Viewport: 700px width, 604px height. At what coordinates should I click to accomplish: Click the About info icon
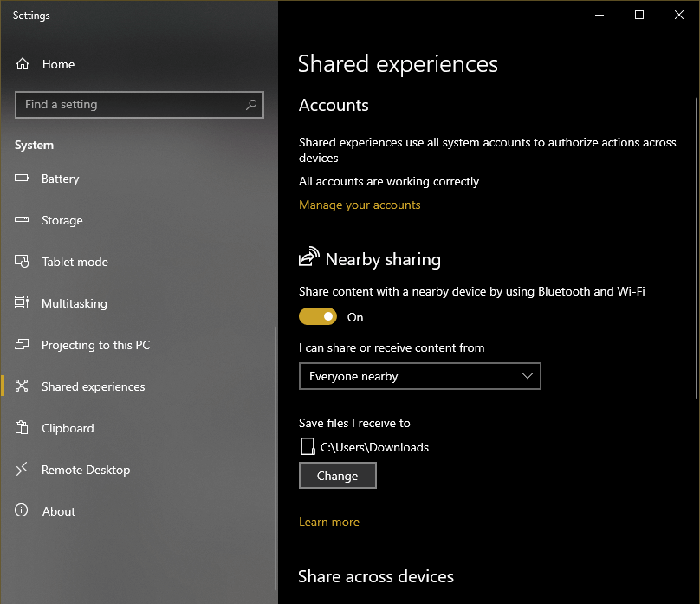coord(23,511)
